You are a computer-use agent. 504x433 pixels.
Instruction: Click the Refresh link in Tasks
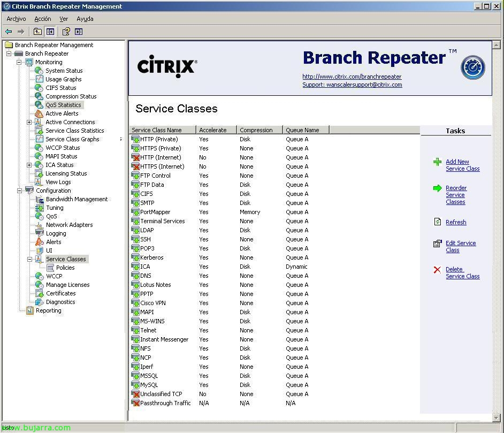click(x=456, y=222)
